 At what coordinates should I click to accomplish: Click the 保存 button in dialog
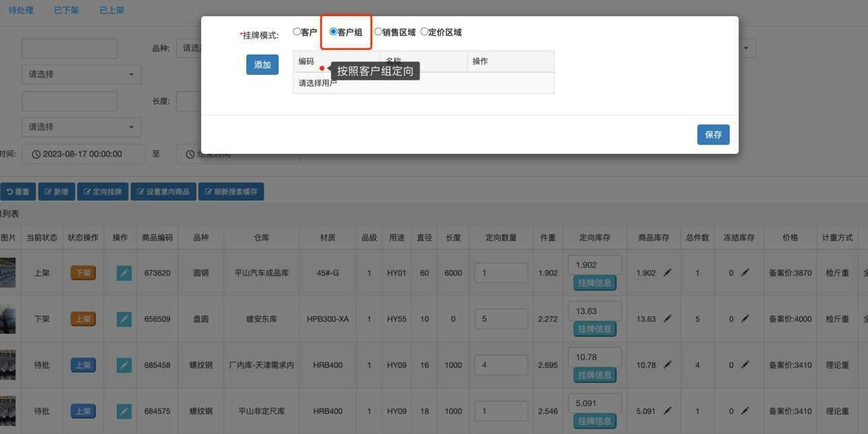[714, 134]
